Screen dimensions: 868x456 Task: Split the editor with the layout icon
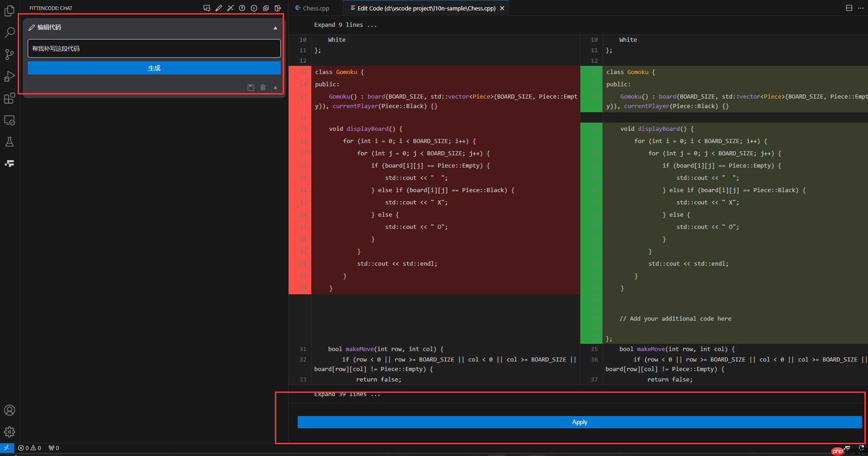tap(849, 8)
